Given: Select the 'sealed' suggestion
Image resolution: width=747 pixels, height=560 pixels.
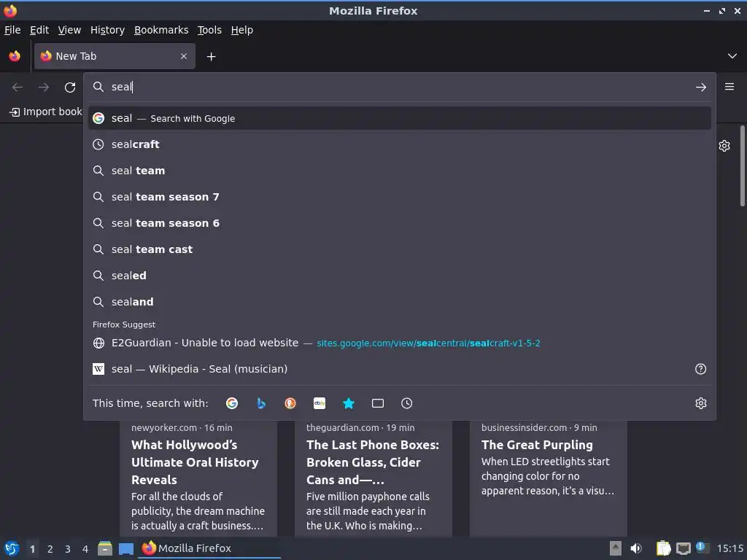Looking at the screenshot, I should point(400,275).
